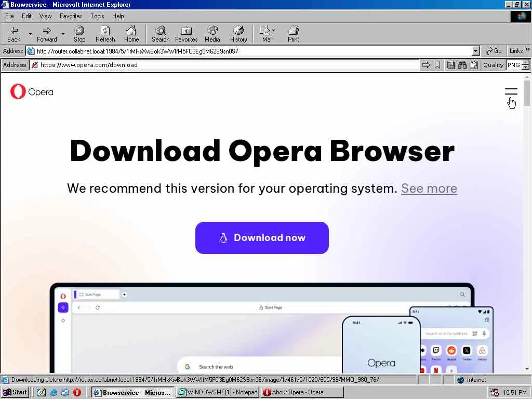
Task: Open the Forward history dropdown arrow
Action: [x=63, y=34]
